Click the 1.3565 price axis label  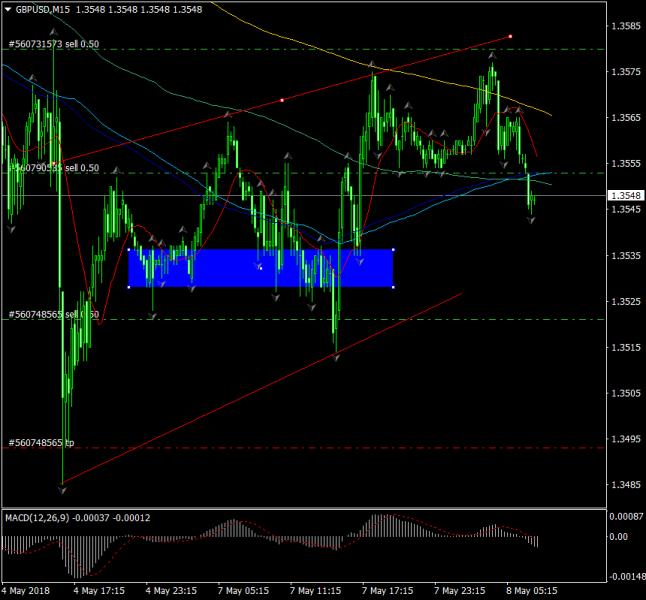[626, 118]
